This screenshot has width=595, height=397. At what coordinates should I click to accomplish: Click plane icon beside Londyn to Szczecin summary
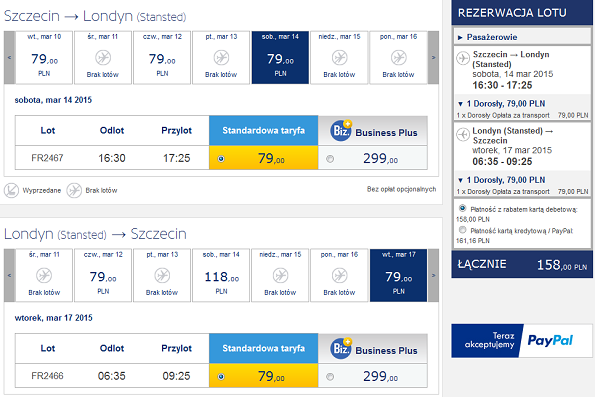click(x=463, y=134)
